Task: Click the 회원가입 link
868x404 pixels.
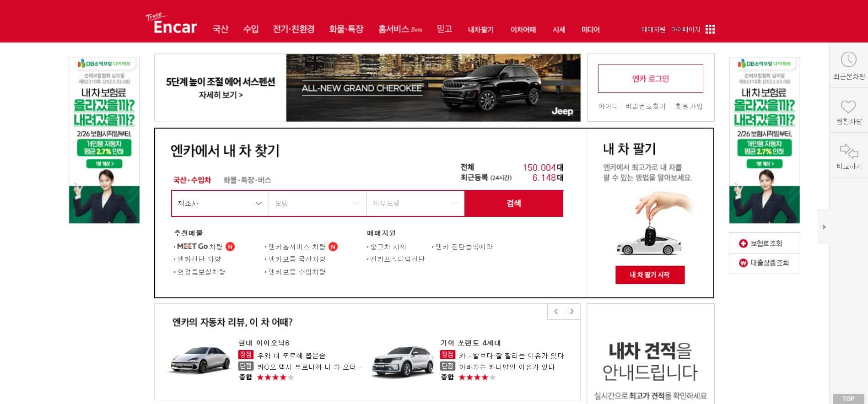Action: coord(689,106)
